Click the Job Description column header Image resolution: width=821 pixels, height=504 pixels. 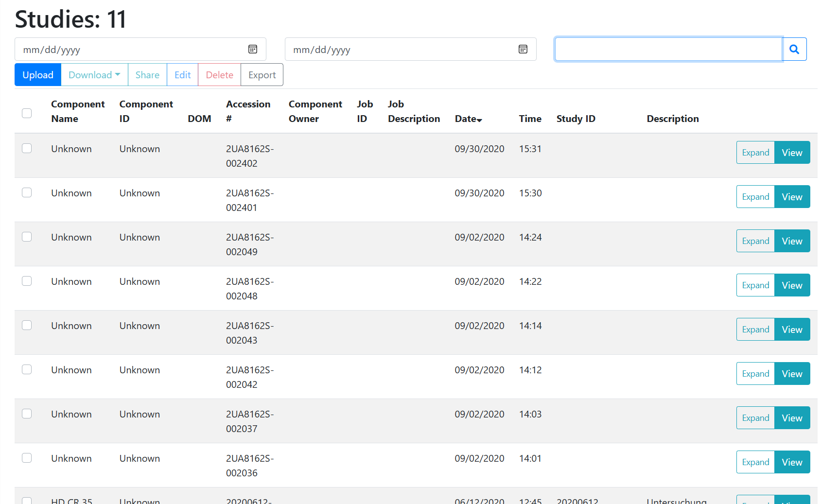pyautogui.click(x=414, y=111)
